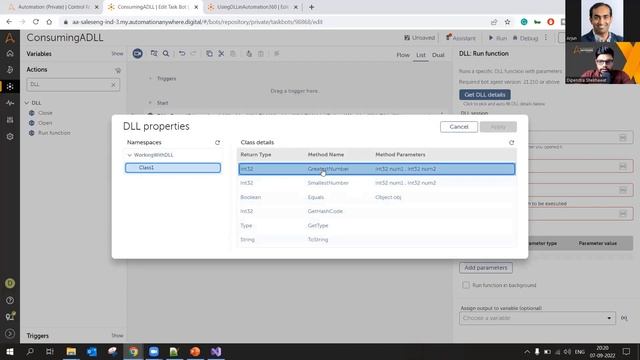Undo the last action

tap(182, 53)
